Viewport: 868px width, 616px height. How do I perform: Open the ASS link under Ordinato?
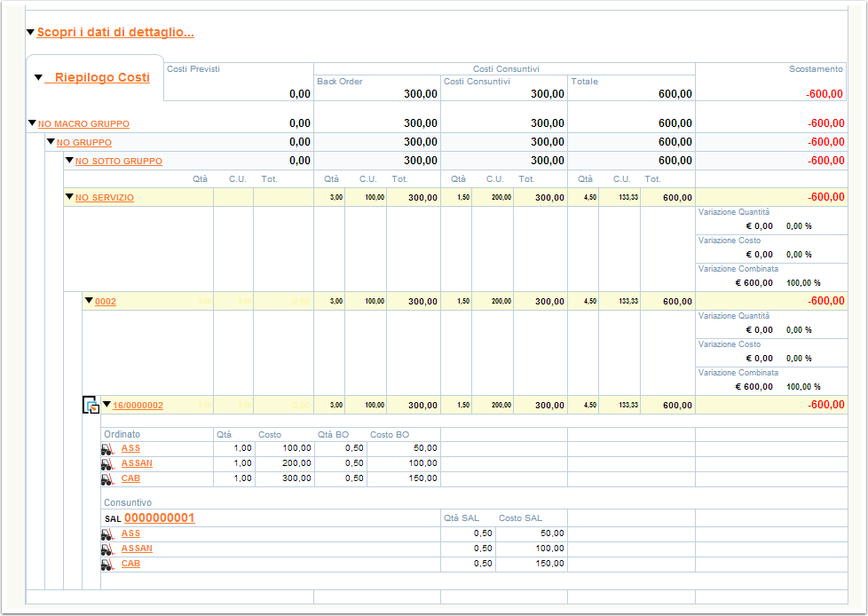(130, 448)
